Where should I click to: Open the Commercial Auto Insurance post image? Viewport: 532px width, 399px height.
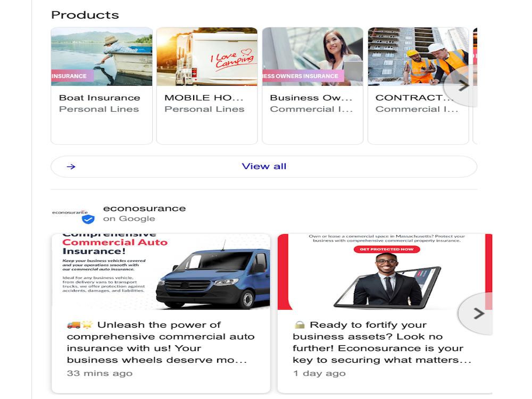161,271
